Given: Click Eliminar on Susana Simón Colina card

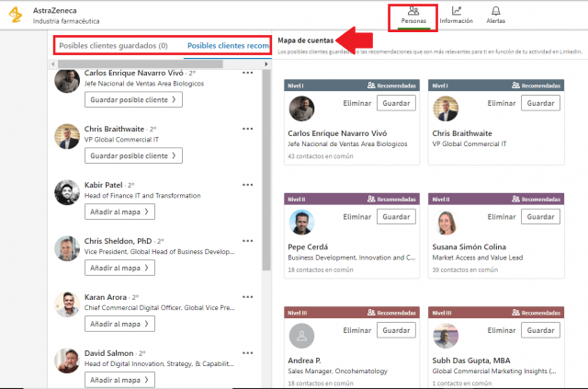Looking at the screenshot, I should (x=502, y=217).
